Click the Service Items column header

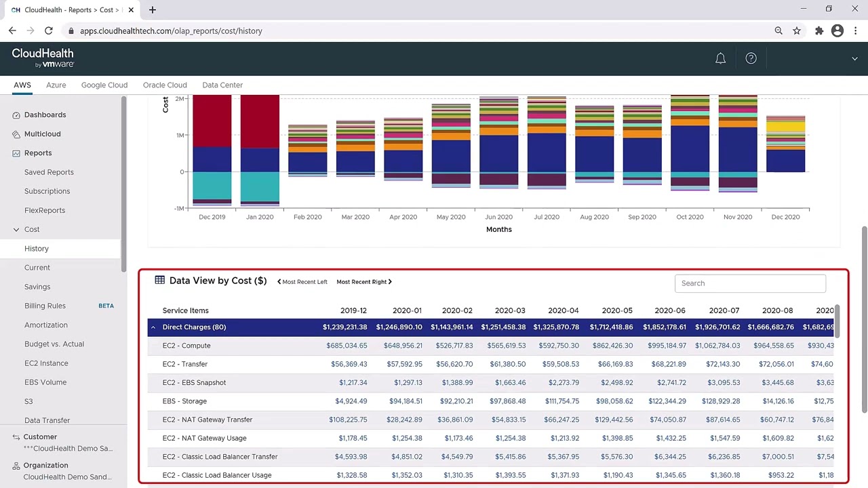185,310
